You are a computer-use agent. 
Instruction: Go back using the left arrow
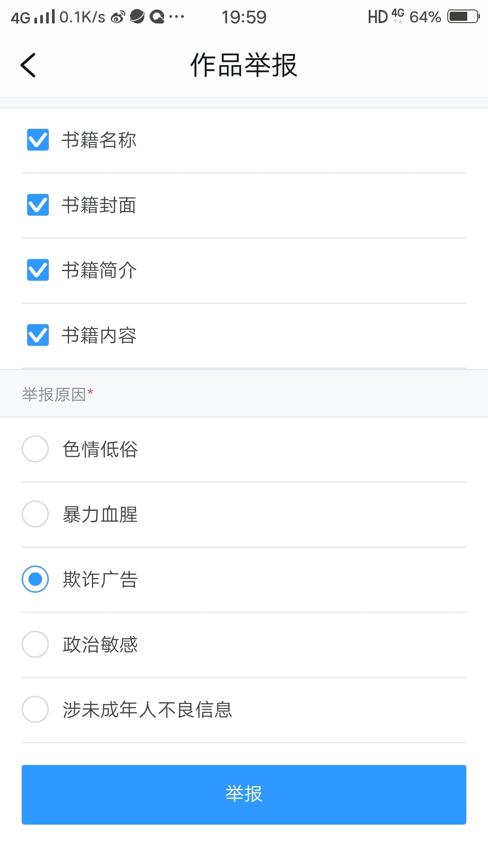28,65
